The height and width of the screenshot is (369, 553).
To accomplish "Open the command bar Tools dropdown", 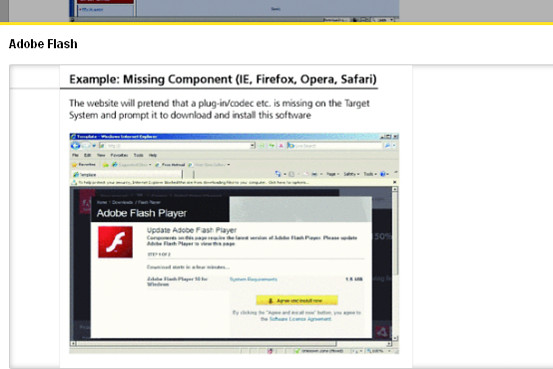I will 370,174.
